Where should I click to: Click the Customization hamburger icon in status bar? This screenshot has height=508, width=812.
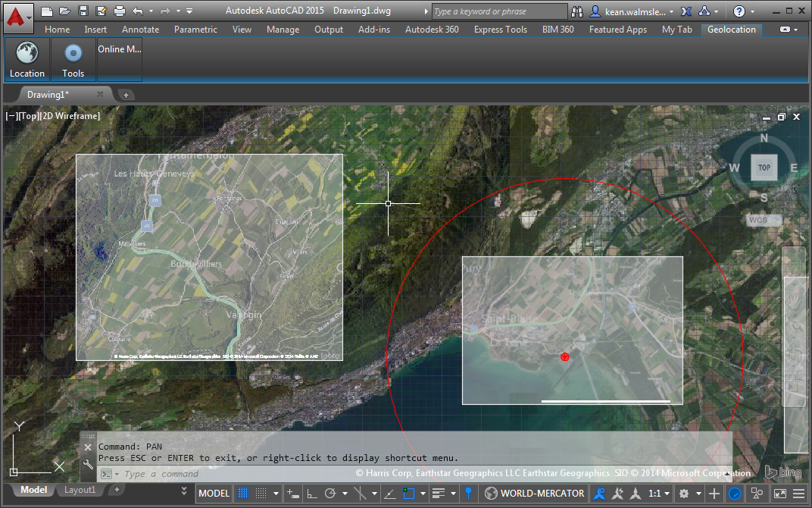799,494
